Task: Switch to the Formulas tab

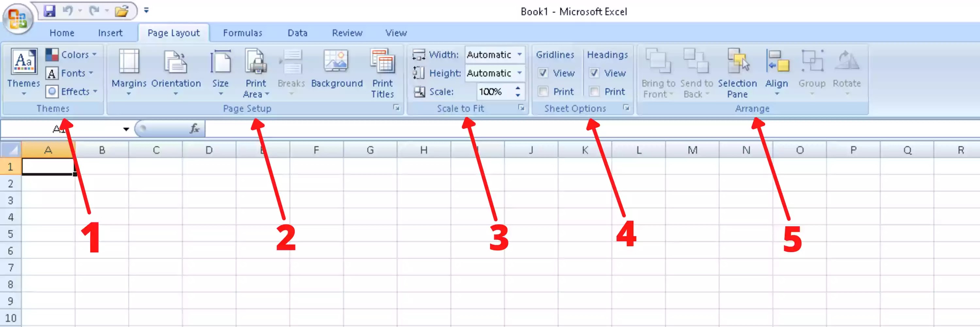Action: (243, 33)
